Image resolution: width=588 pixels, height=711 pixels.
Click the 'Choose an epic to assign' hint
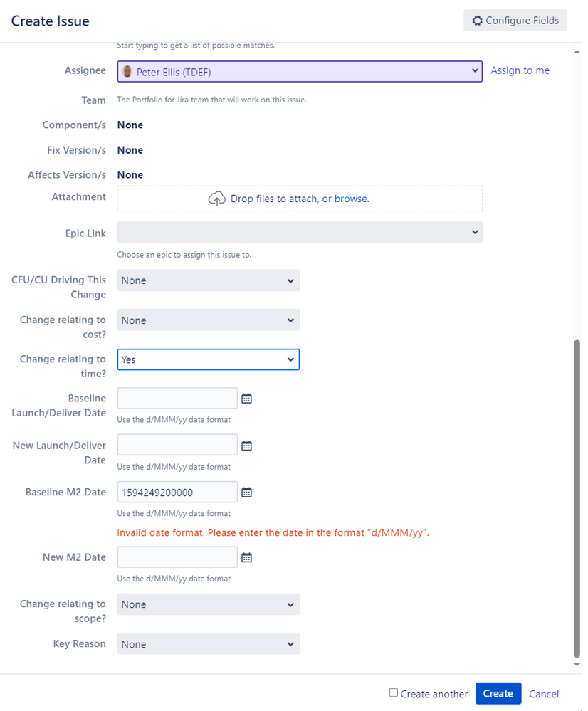coord(184,255)
